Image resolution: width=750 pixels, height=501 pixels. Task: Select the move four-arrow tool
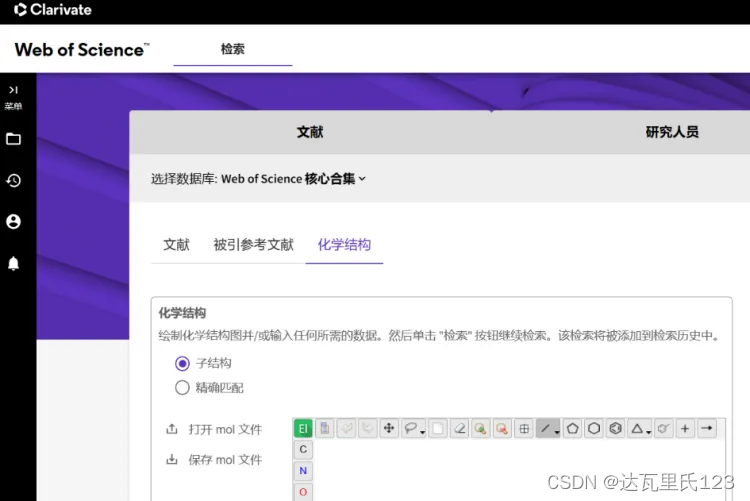[x=389, y=428]
